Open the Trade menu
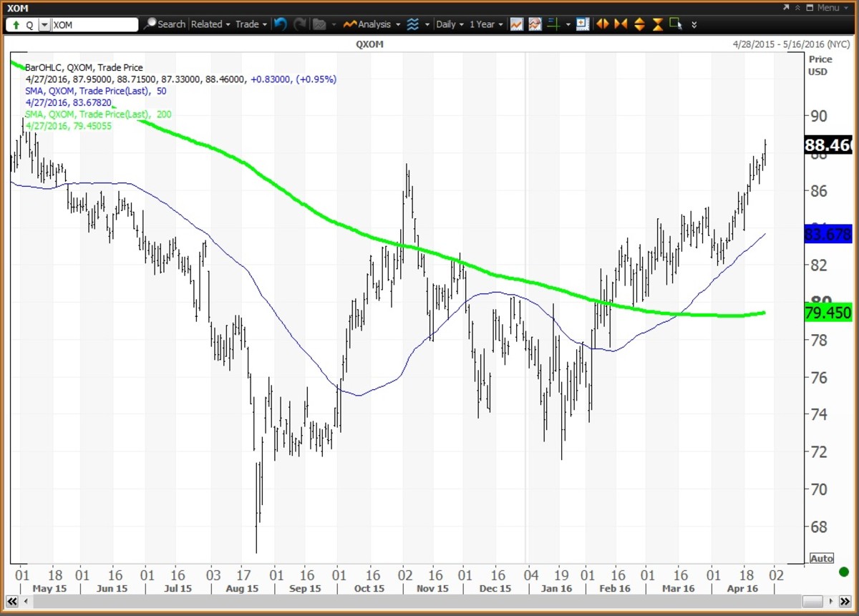The width and height of the screenshot is (859, 616). (x=251, y=24)
